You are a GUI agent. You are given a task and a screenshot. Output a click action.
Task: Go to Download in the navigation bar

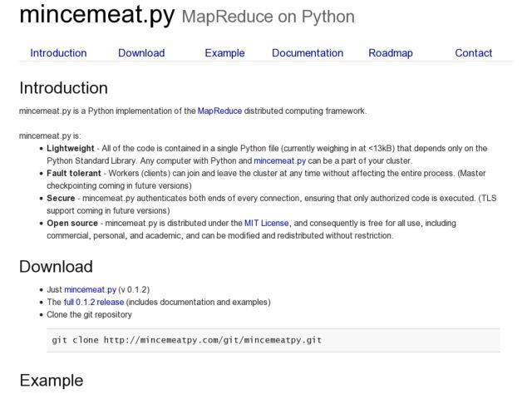141,53
